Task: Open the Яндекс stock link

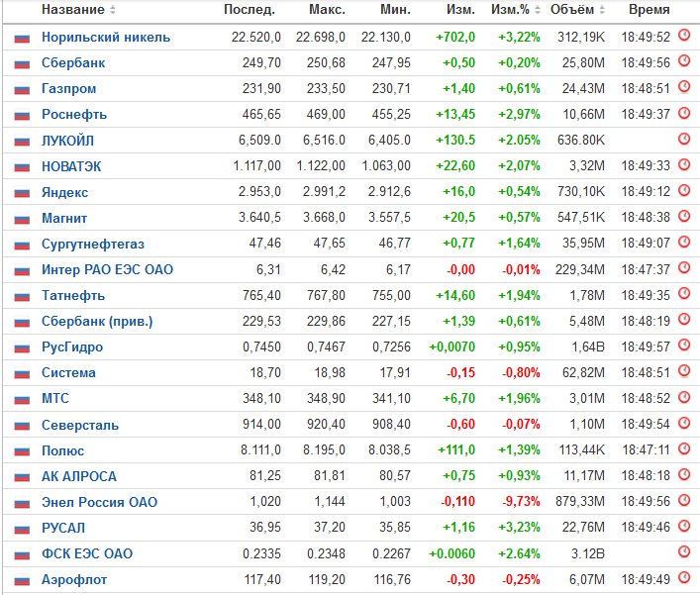Action: point(64,192)
